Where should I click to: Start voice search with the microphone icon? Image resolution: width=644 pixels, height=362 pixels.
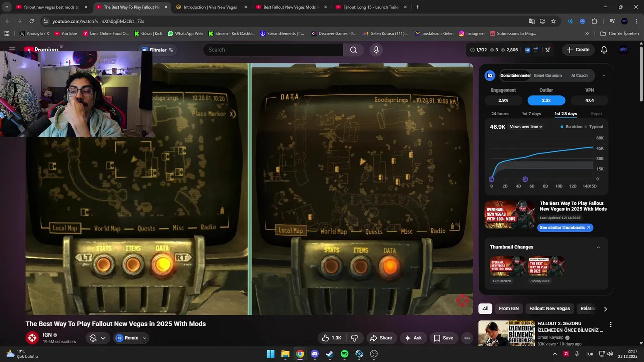pos(376,50)
